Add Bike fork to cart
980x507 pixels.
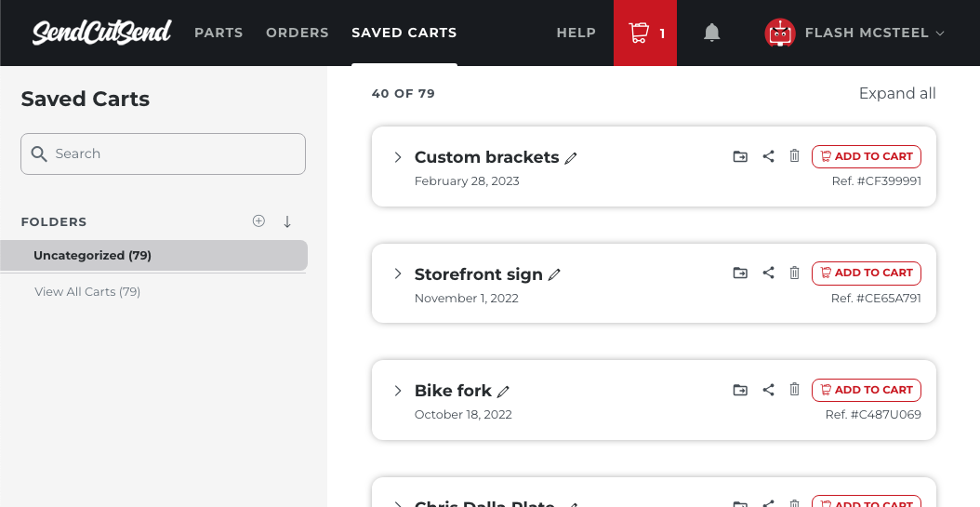[866, 390]
